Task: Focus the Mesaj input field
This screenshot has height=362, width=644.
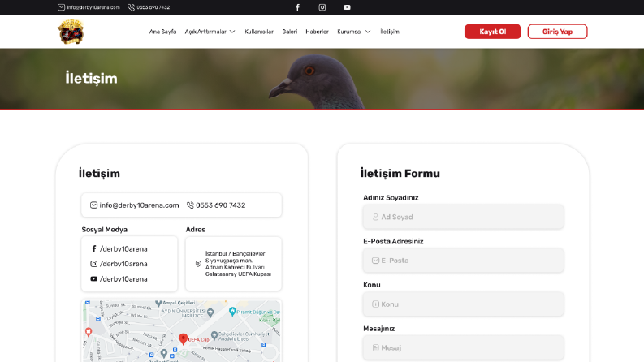Action: pos(463,347)
